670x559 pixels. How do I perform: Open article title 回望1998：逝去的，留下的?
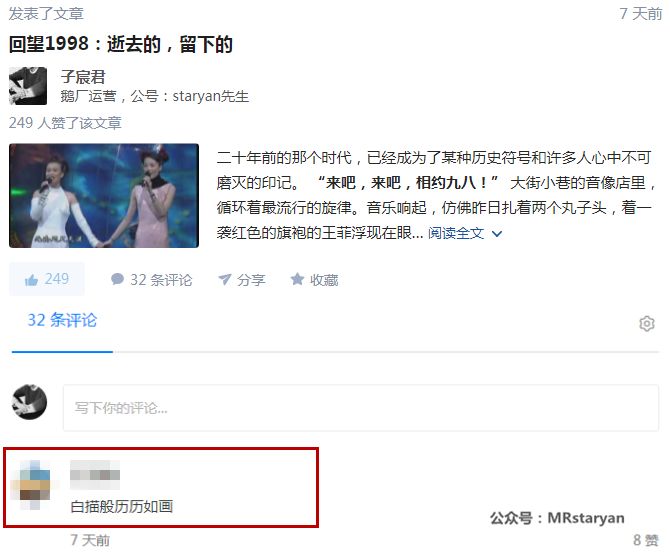(121, 44)
